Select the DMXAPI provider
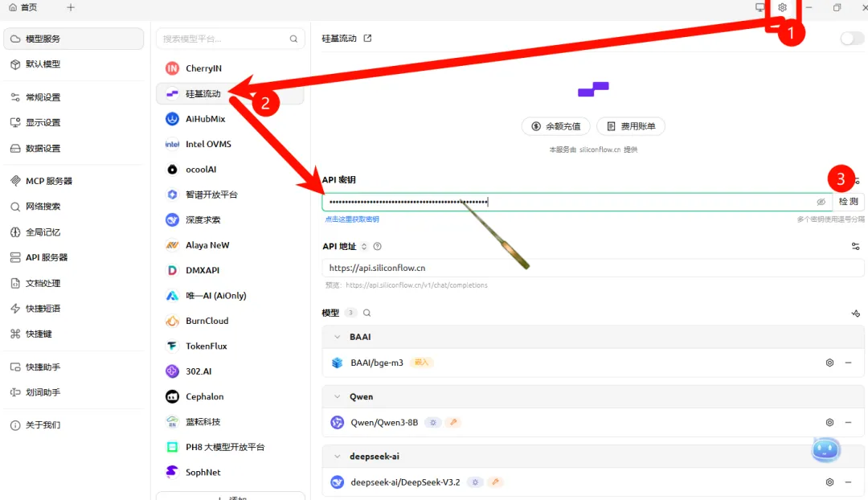The width and height of the screenshot is (868, 500). (231, 270)
